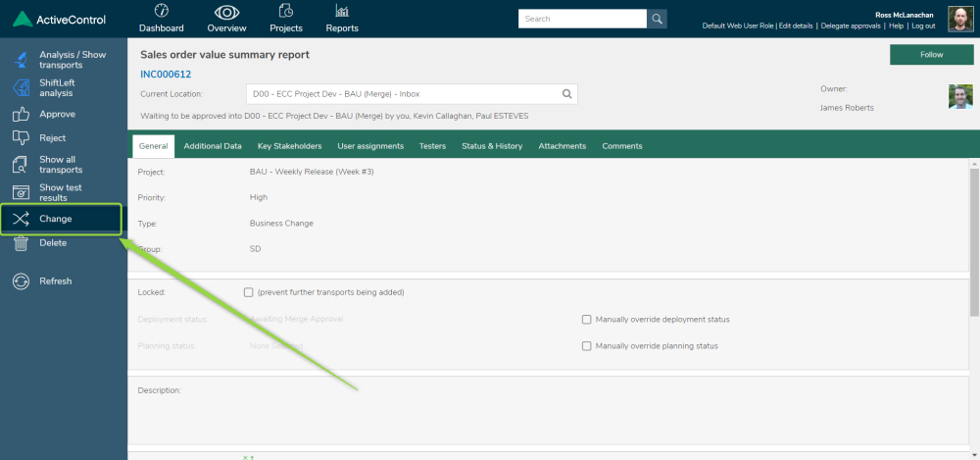Open the Reports chart icon
The image size is (980, 460).
[342, 11]
